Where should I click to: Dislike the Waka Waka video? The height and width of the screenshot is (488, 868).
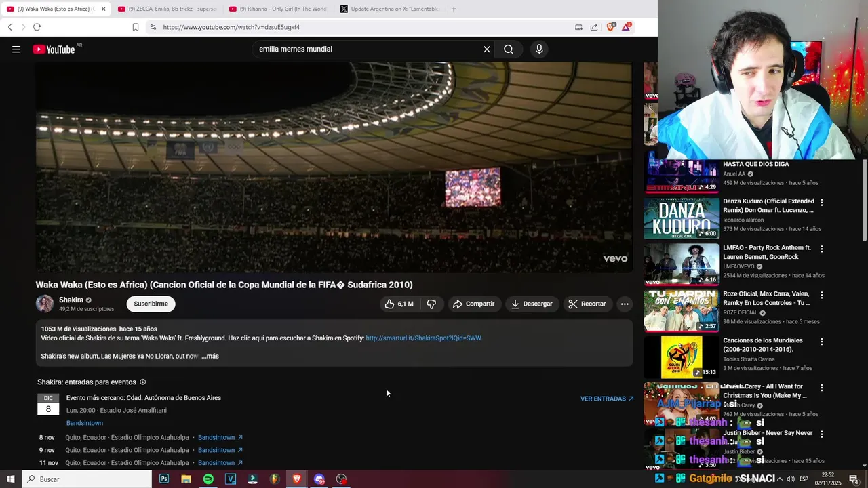(x=431, y=304)
